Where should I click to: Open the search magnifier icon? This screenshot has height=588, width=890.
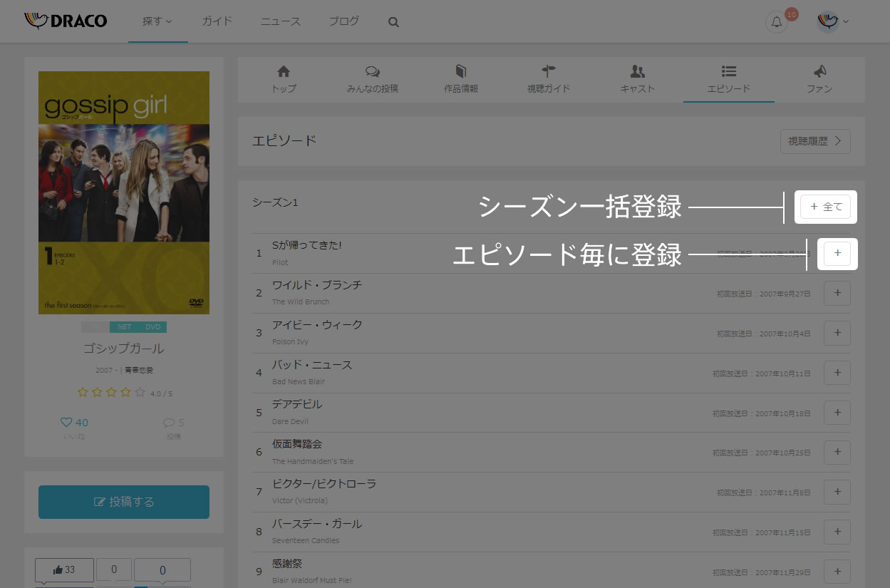pyautogui.click(x=393, y=22)
